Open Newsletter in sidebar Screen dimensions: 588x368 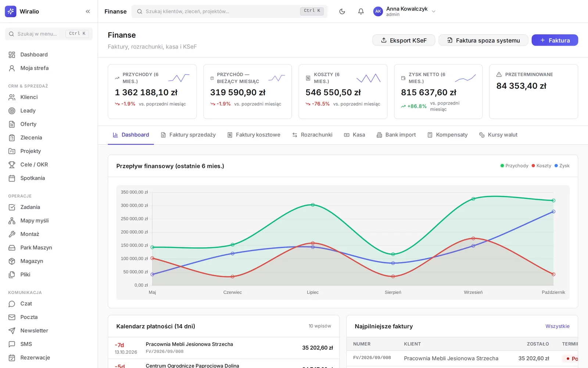(49, 331)
